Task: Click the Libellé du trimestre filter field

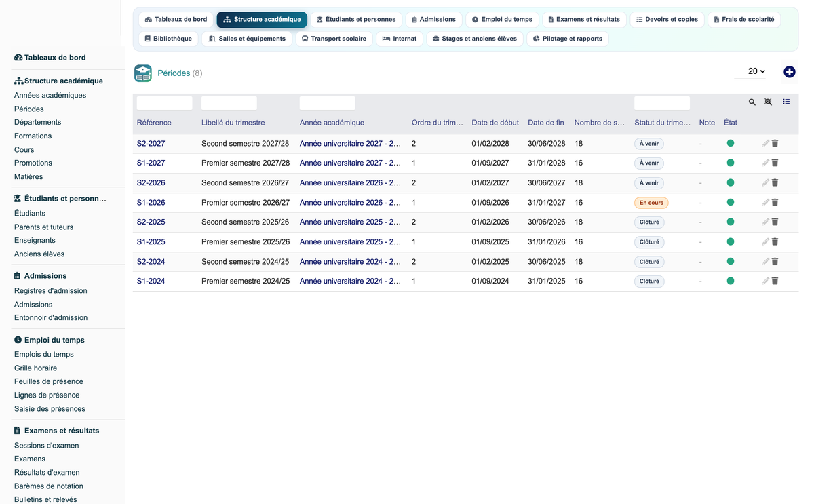Action: tap(229, 103)
